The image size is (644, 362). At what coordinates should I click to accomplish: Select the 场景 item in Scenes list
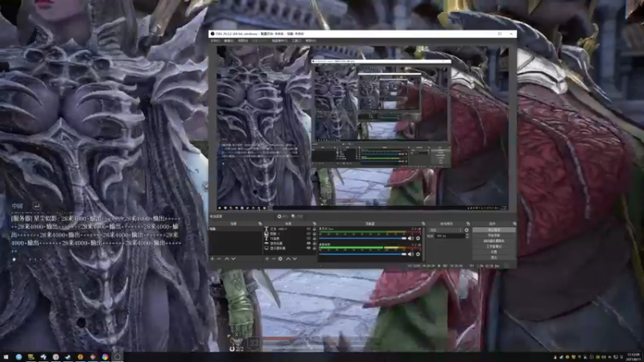click(x=236, y=229)
